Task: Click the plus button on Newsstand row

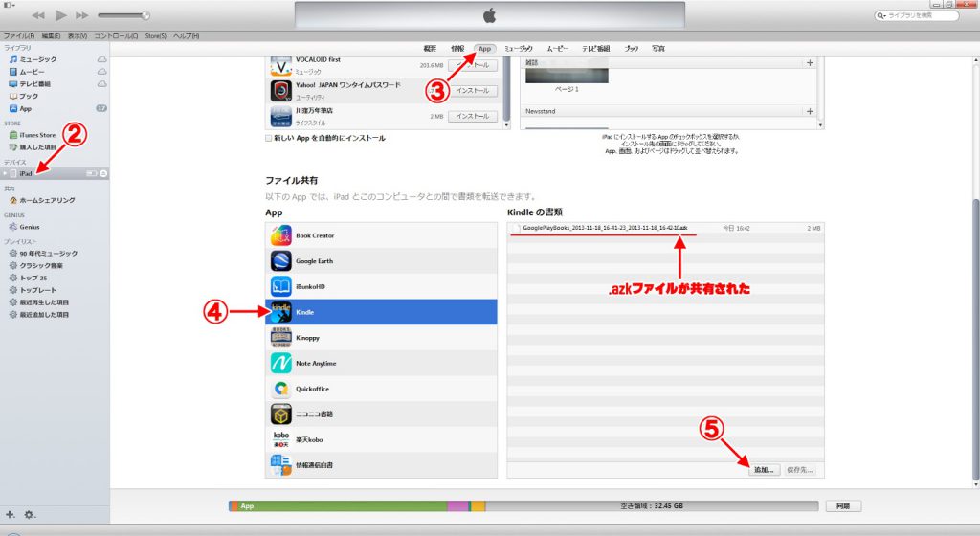Action: [810, 111]
